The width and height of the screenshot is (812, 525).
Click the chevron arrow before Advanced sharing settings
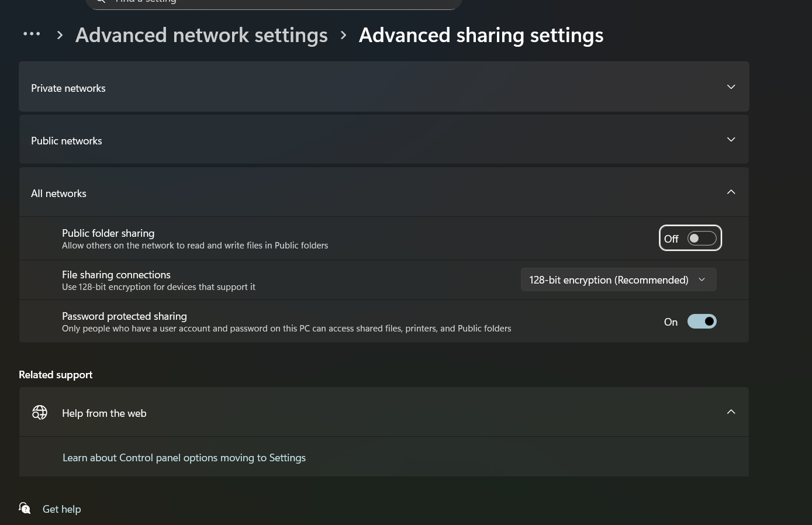point(344,35)
